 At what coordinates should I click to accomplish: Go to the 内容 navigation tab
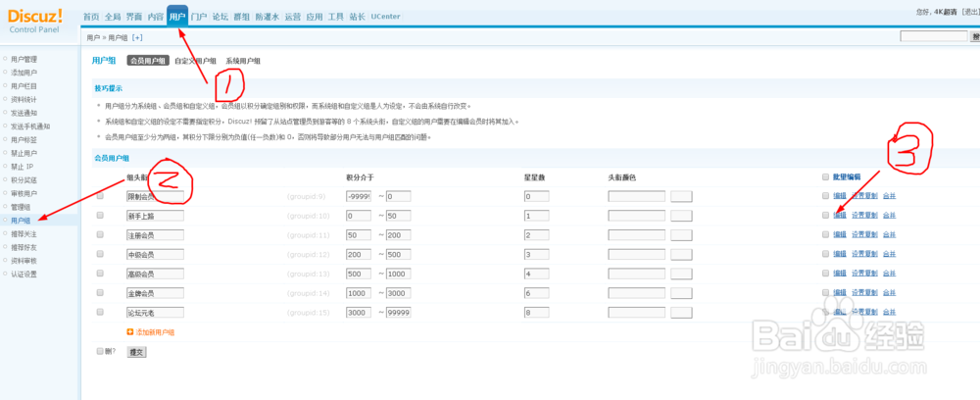click(155, 17)
